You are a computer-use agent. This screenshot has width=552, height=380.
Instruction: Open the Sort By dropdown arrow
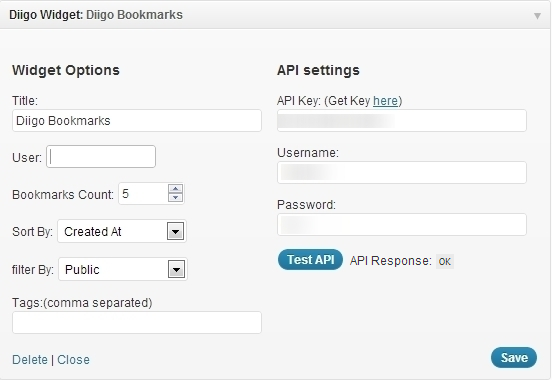175,231
